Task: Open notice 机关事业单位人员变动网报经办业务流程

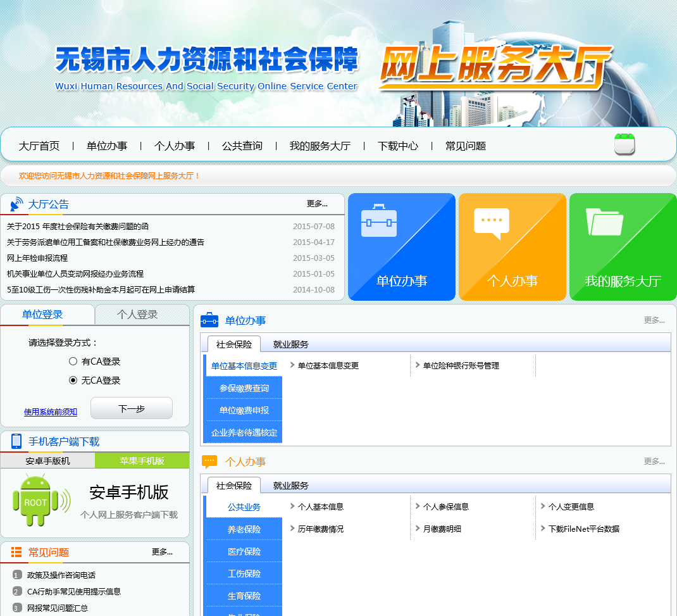Action: [x=75, y=274]
